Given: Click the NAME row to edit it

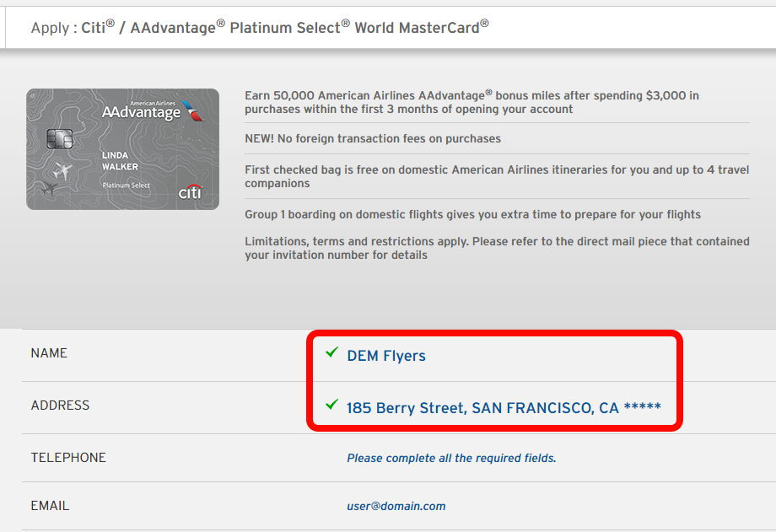Looking at the screenshot, I should (49, 353).
